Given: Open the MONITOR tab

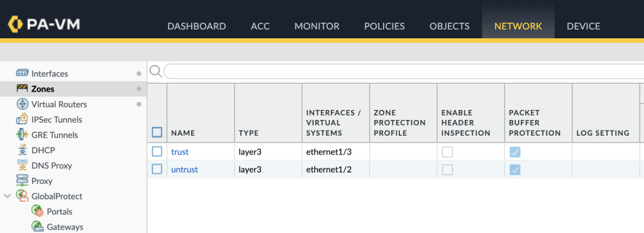Looking at the screenshot, I should [x=317, y=26].
